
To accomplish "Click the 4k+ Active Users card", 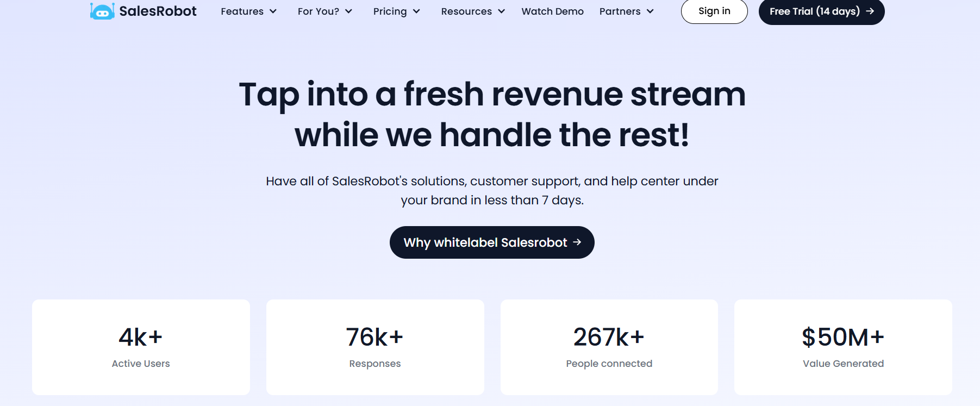I will click(141, 347).
